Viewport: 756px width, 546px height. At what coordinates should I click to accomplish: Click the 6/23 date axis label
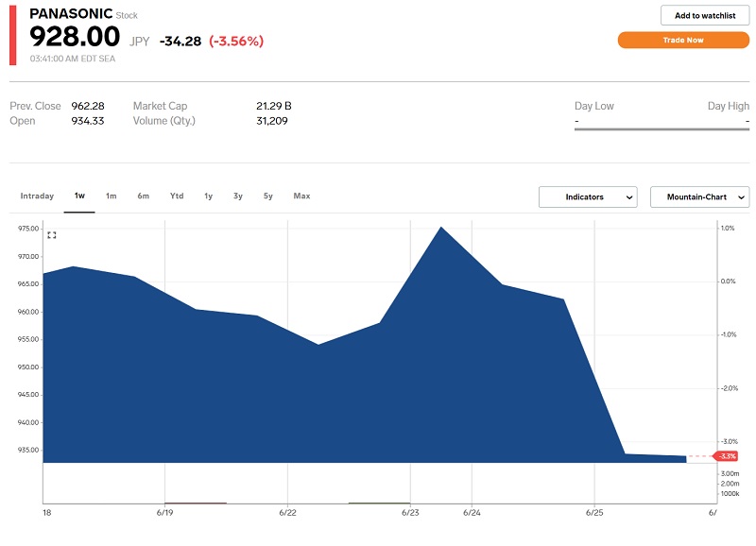pos(410,513)
